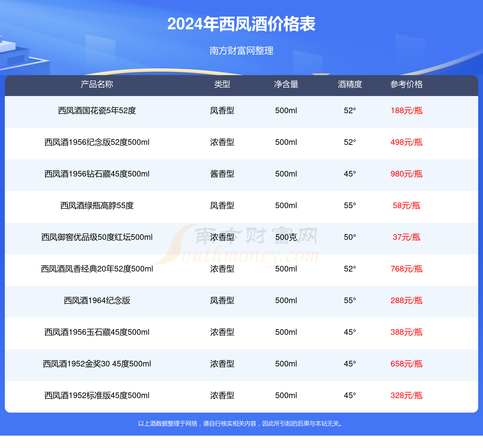Click 45° in the 钻石藏 row
This screenshot has height=448, width=483.
tap(350, 174)
